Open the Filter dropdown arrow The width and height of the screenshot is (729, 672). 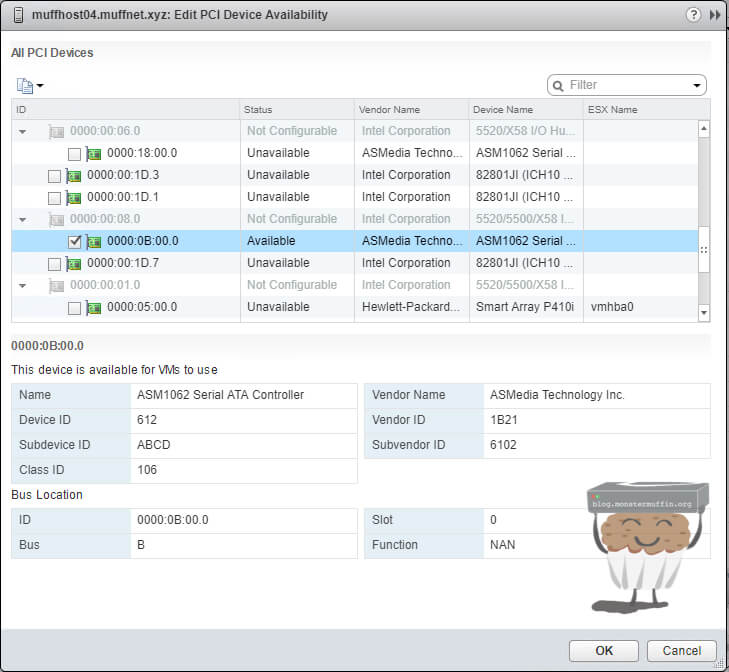pyautogui.click(x=696, y=86)
